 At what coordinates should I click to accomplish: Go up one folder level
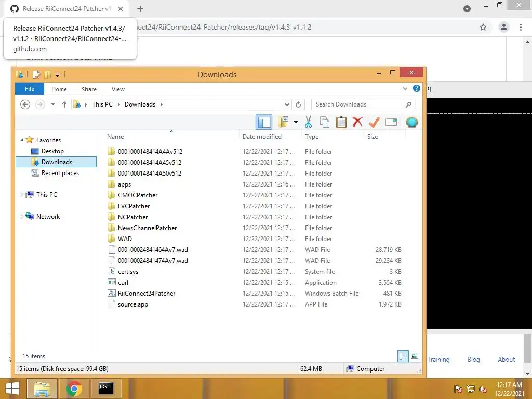64,104
